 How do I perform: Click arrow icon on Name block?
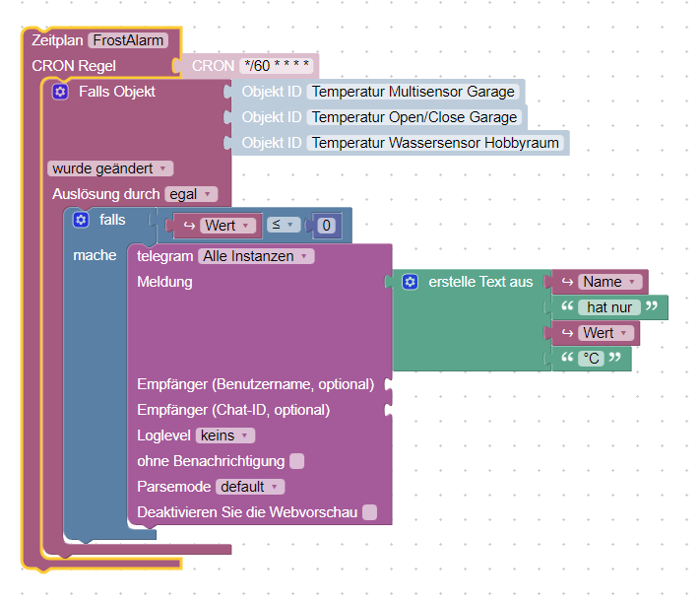click(567, 282)
